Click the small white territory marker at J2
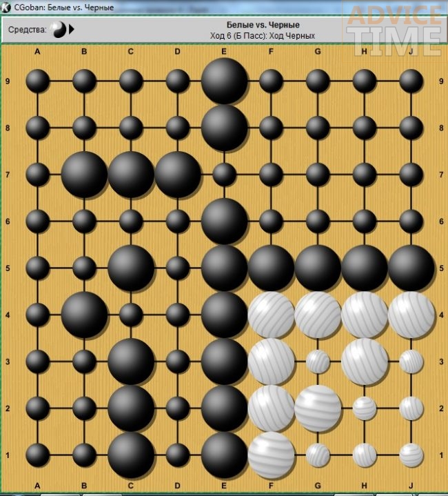 pyautogui.click(x=411, y=408)
